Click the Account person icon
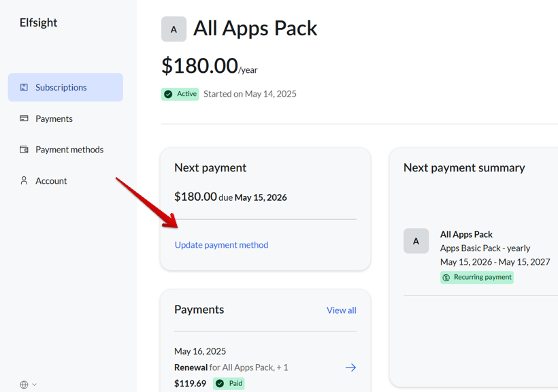 (x=24, y=181)
